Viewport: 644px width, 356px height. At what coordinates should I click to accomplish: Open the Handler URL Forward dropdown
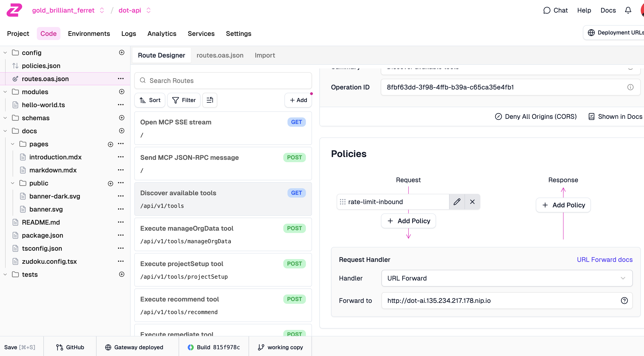507,278
